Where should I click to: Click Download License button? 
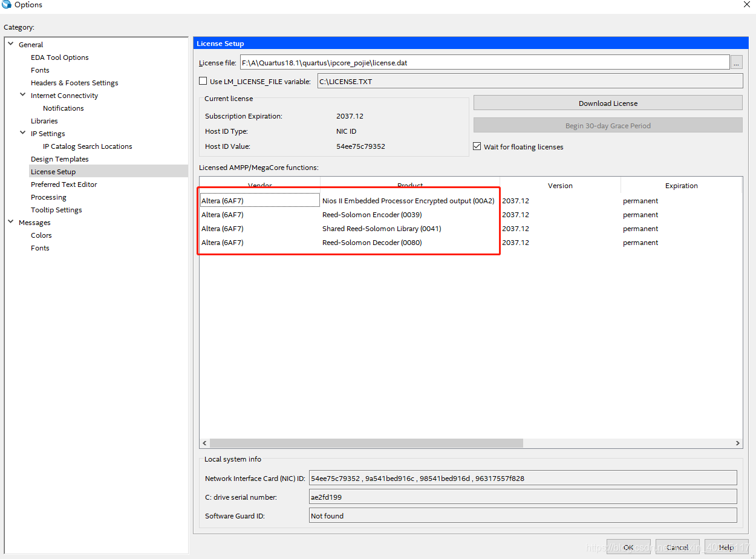click(608, 103)
